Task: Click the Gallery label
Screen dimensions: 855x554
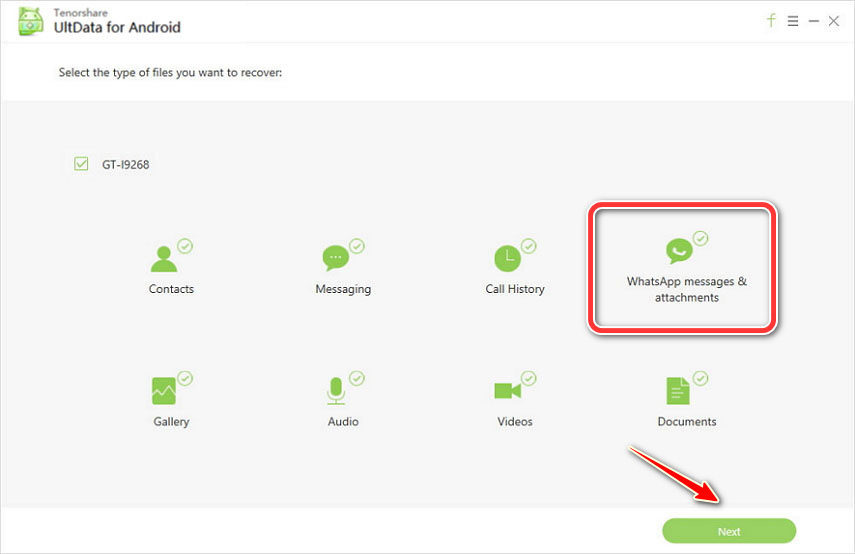Action: point(171,422)
